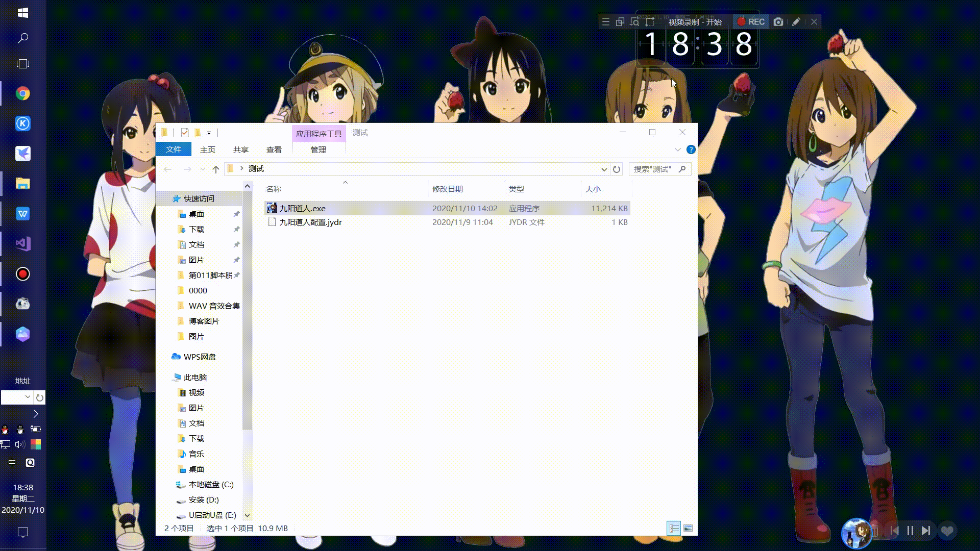
Task: Open address bar history dropdown
Action: click(604, 169)
